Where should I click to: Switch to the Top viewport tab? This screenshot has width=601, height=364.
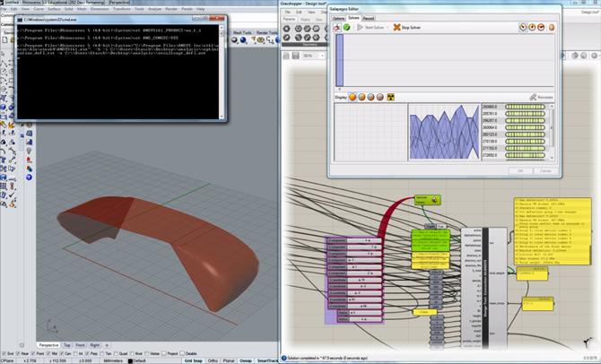(x=67, y=345)
